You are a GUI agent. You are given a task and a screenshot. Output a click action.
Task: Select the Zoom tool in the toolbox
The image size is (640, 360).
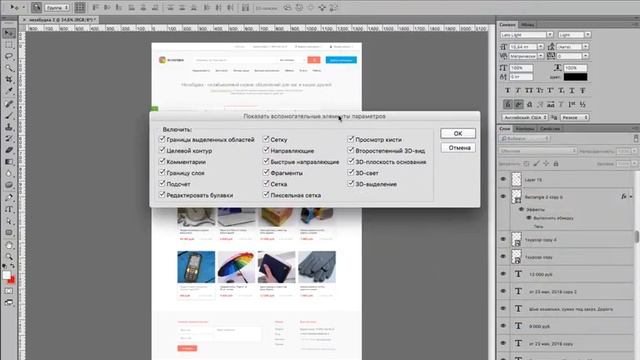[x=9, y=257]
